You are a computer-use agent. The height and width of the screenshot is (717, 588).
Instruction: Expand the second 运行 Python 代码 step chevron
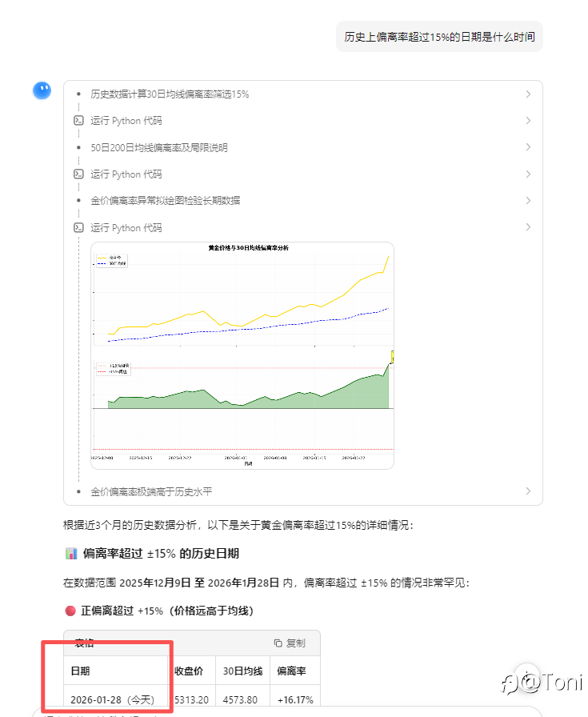tap(528, 174)
